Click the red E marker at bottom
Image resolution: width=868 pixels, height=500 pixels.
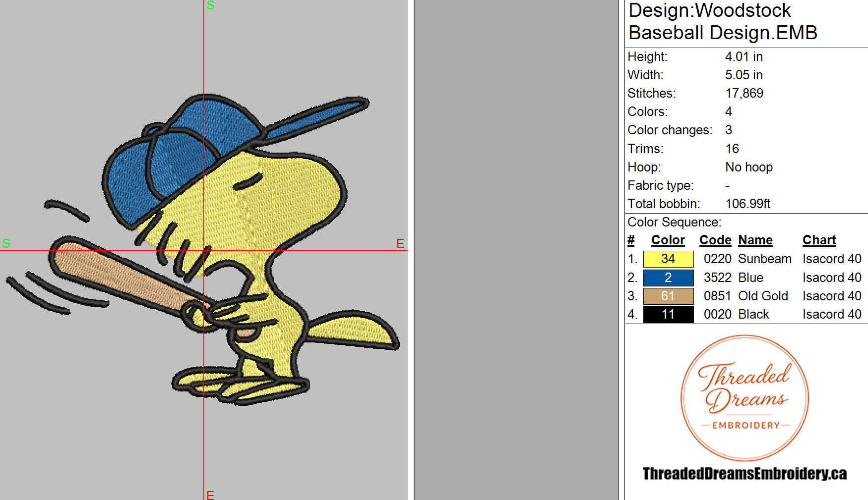[210, 495]
